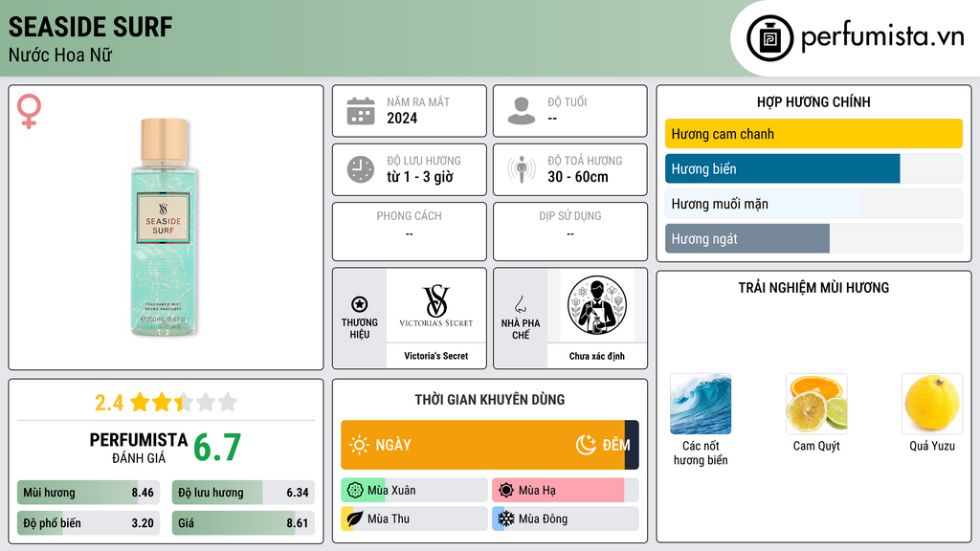Click the perfumer illustration avatar
This screenshot has height=551, width=980.
[597, 305]
